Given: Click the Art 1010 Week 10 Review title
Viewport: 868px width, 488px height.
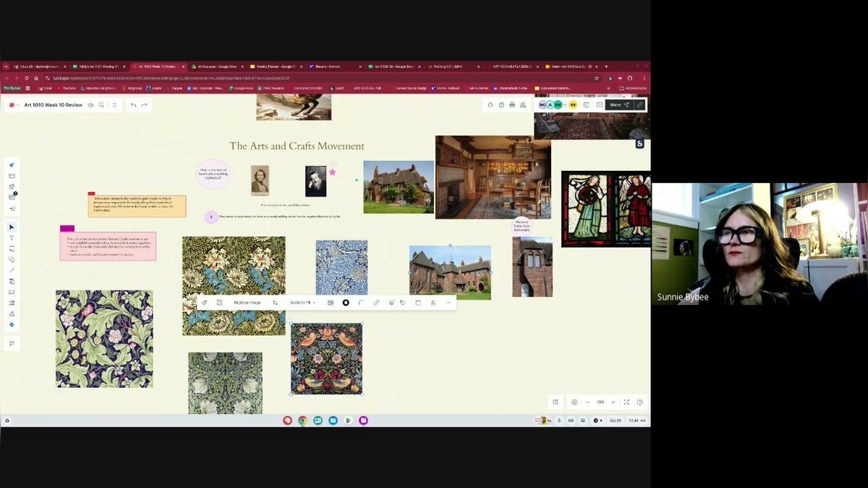Looking at the screenshot, I should (53, 105).
